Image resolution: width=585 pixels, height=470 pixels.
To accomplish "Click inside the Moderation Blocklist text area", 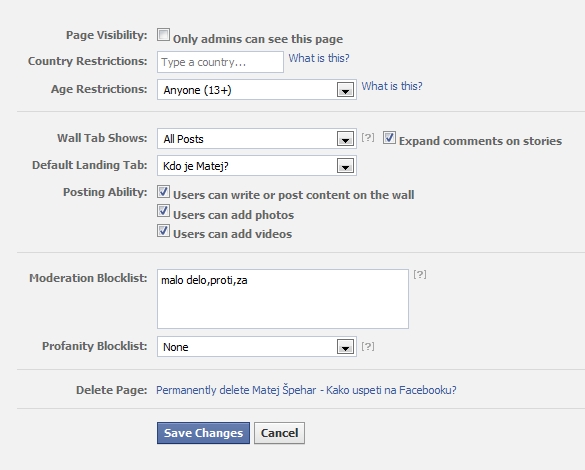I will (x=283, y=299).
